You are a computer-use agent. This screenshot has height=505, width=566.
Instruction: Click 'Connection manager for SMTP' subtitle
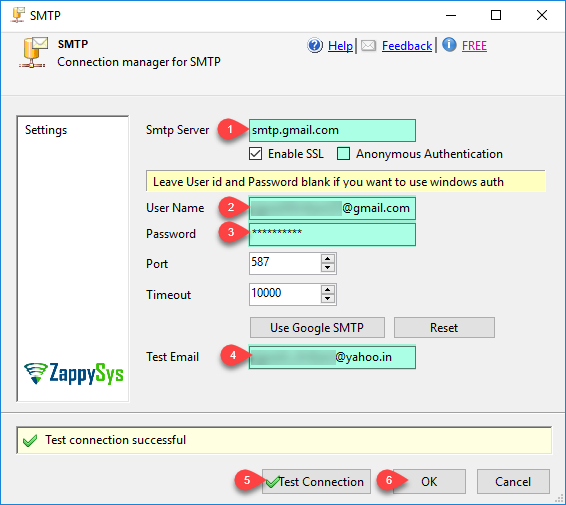139,62
